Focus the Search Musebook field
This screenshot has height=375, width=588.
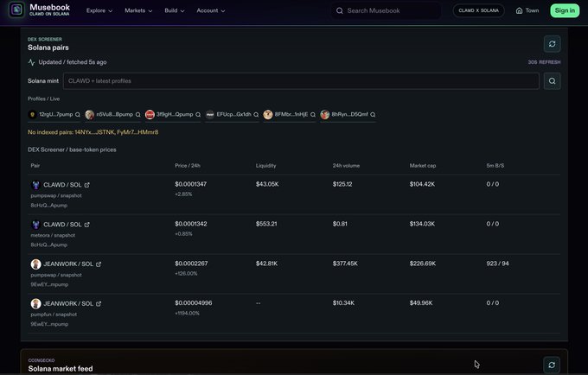tap(386, 10)
